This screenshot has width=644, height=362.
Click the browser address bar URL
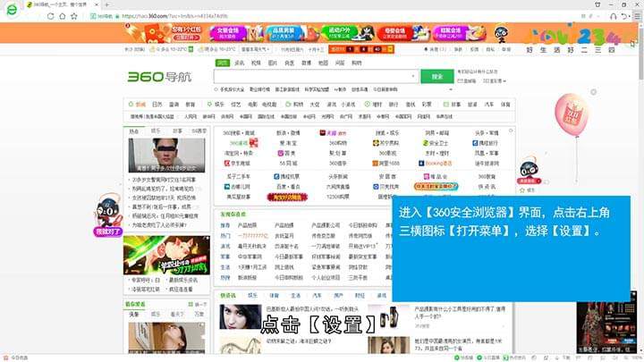(x=174, y=16)
